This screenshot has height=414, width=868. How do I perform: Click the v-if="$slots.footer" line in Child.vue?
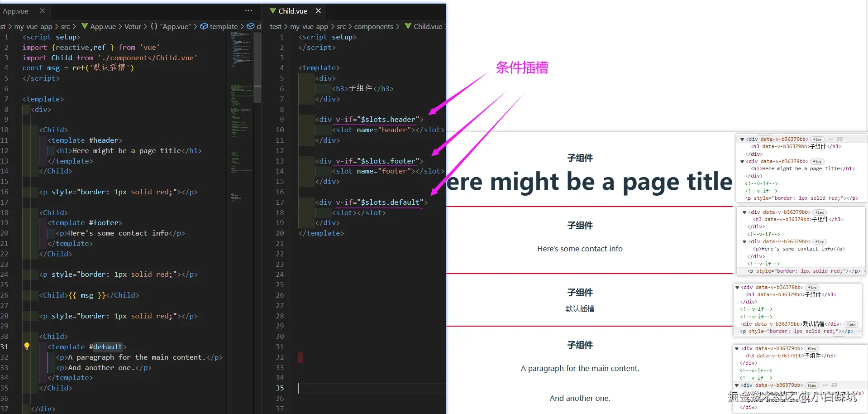click(369, 161)
